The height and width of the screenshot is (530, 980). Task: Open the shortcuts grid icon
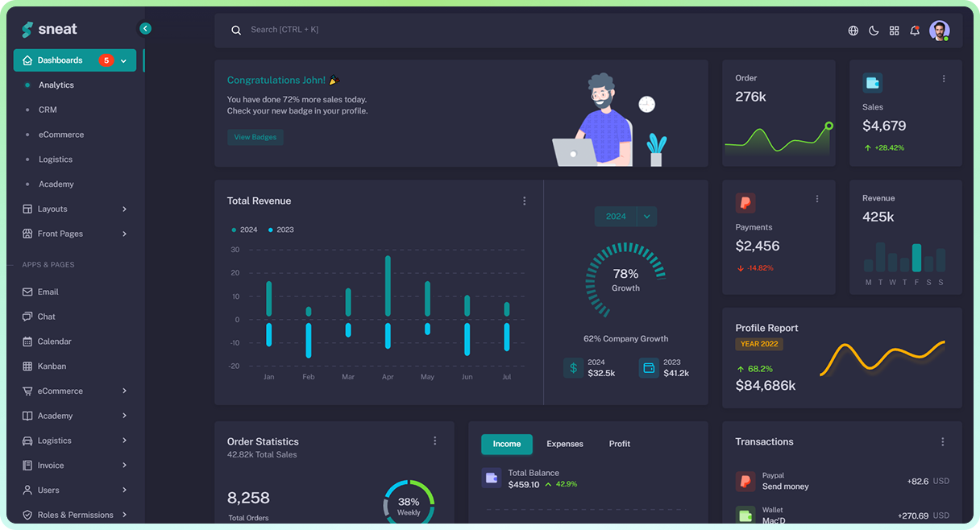point(894,31)
